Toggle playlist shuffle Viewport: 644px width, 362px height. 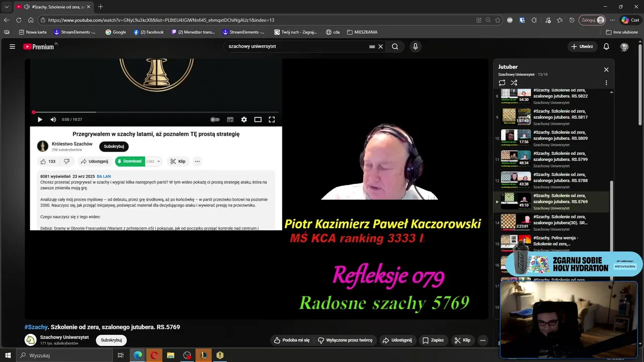point(514,82)
